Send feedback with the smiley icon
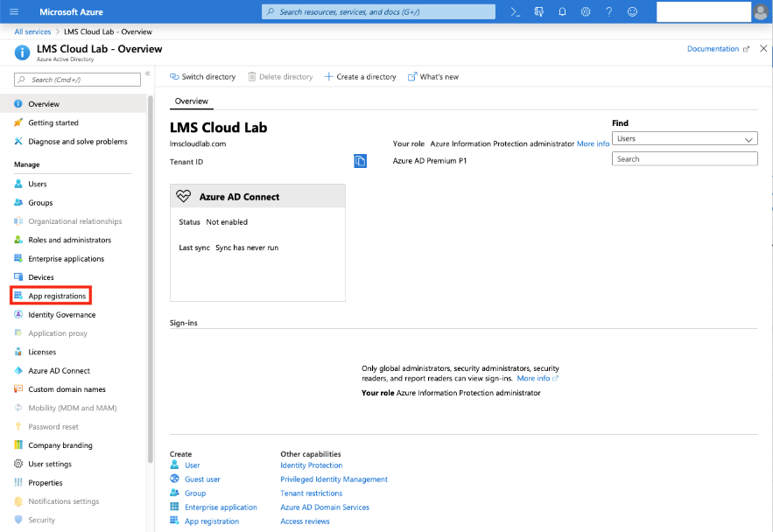Screen dimensions: 773x532 (x=633, y=12)
